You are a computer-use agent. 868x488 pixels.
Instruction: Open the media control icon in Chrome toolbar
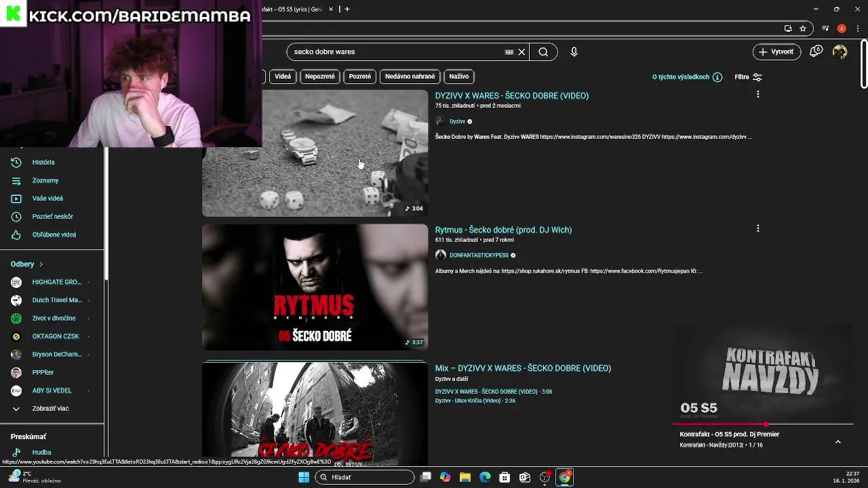click(825, 28)
